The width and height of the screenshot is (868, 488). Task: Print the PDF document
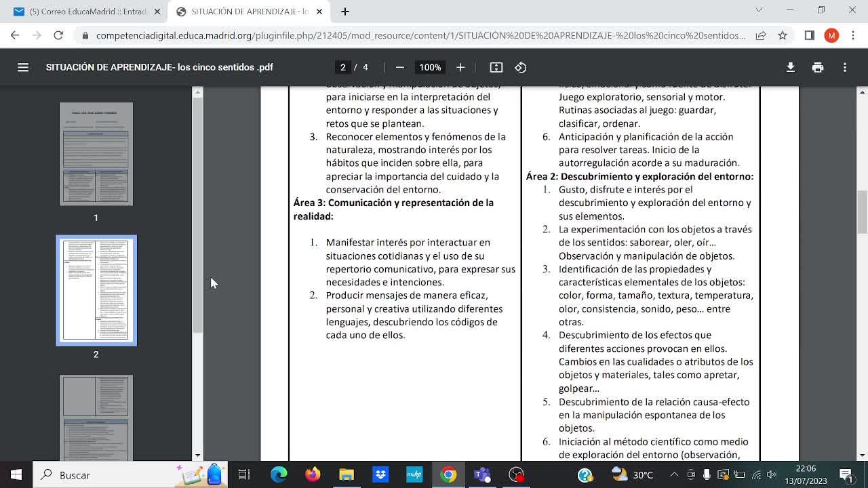point(818,67)
